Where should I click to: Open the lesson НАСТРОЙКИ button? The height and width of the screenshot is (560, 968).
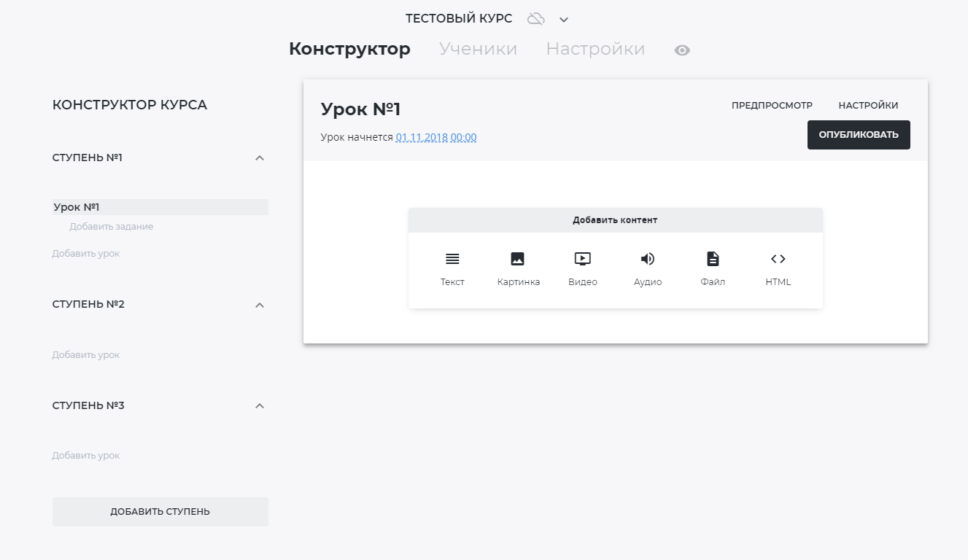[868, 106]
